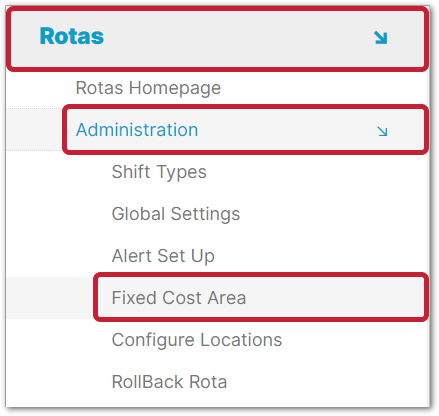Click the Administration submenu arrow icon
The width and height of the screenshot is (439, 416).
(x=382, y=131)
